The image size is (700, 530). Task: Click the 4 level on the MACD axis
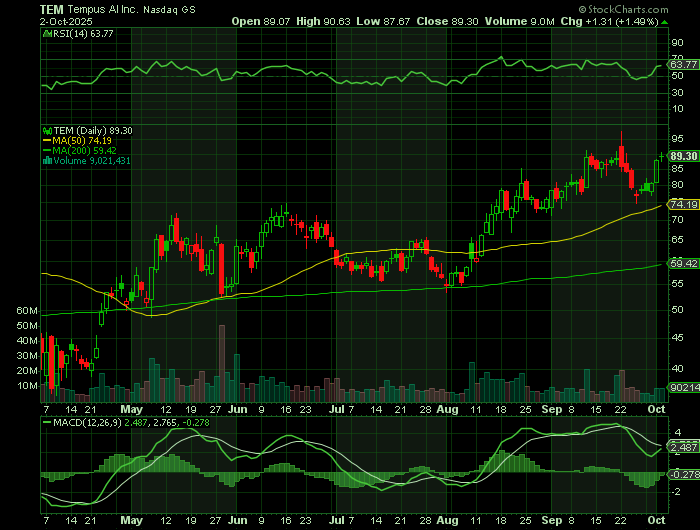(x=678, y=433)
